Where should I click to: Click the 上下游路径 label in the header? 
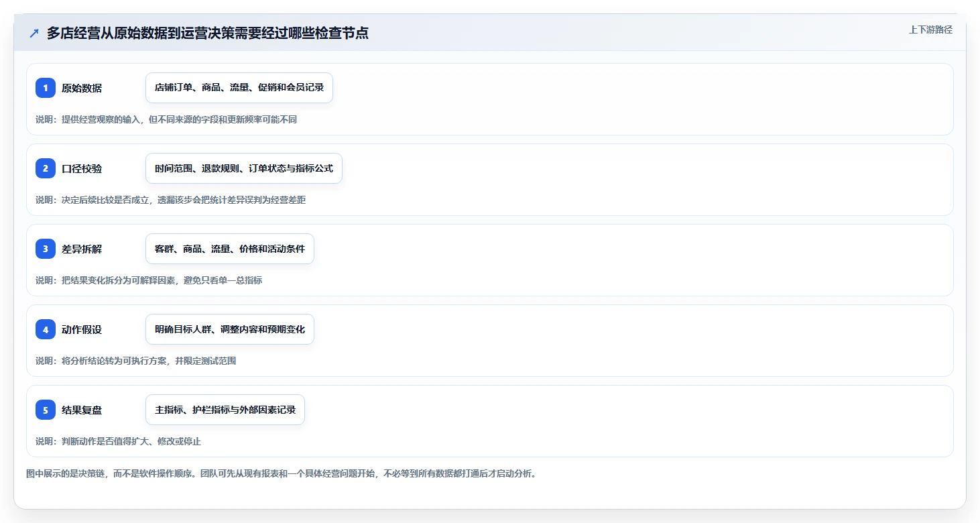coord(930,30)
